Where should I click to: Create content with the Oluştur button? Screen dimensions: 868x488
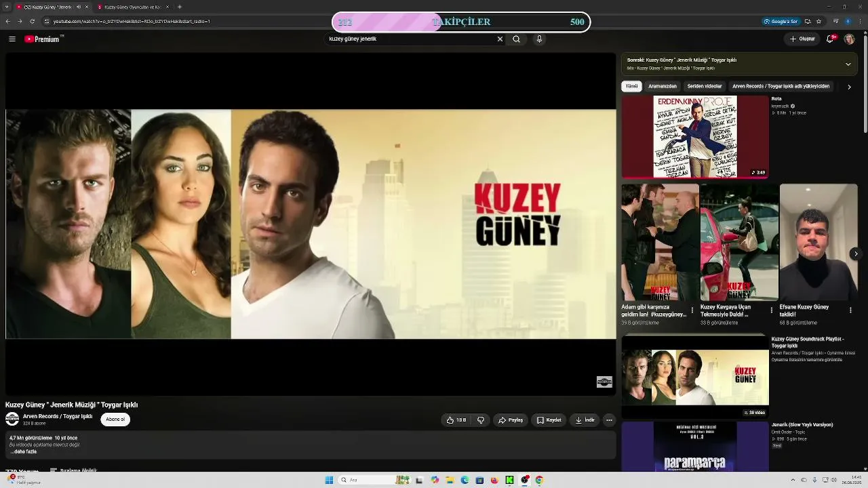[802, 39]
